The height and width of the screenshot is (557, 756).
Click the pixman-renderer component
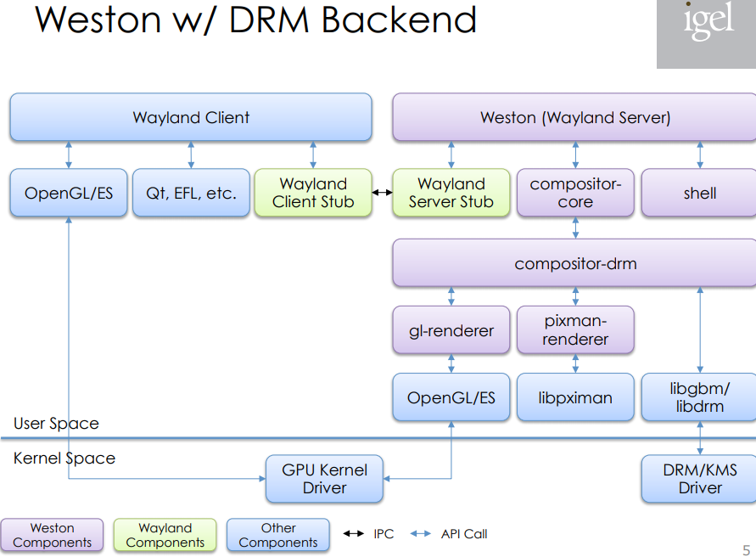[575, 329]
